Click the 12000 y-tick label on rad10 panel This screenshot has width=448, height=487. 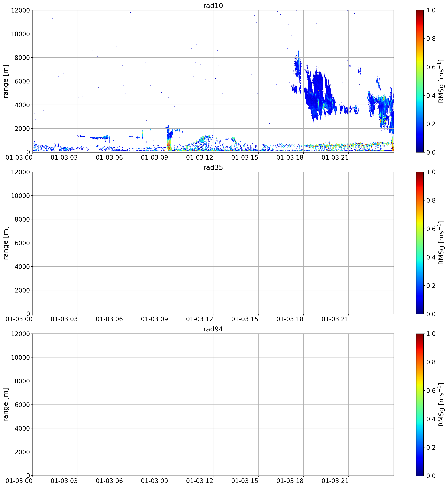20,10
